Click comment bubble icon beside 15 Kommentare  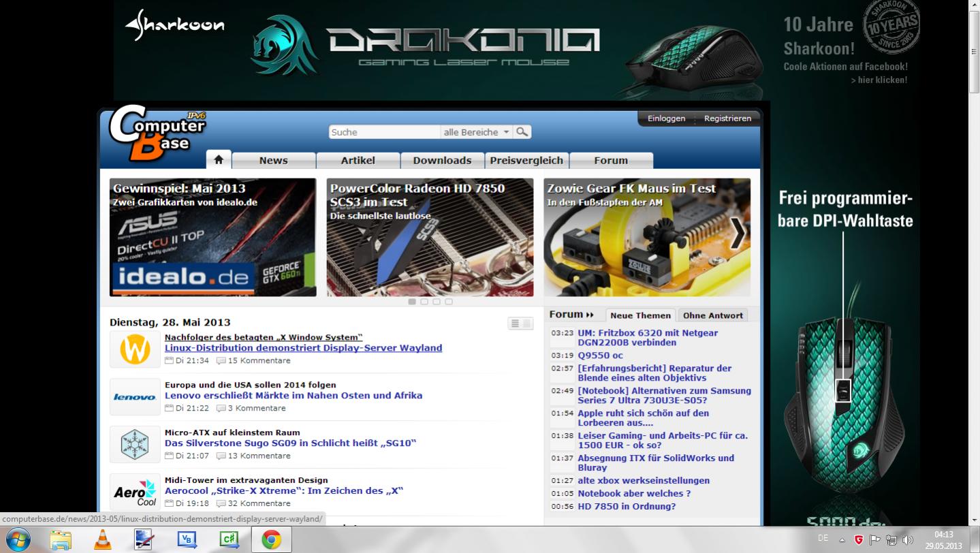pyautogui.click(x=221, y=361)
